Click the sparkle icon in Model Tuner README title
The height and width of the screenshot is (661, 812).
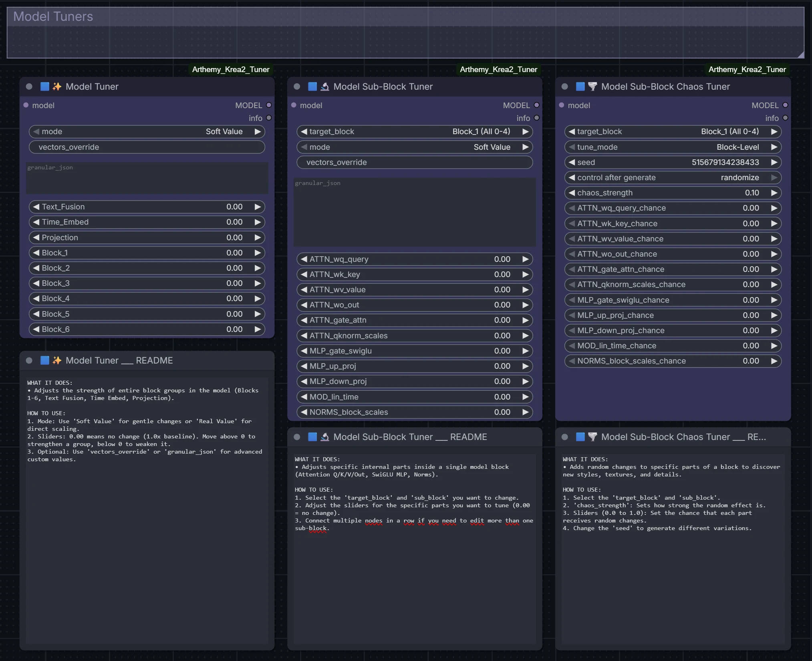click(x=57, y=360)
